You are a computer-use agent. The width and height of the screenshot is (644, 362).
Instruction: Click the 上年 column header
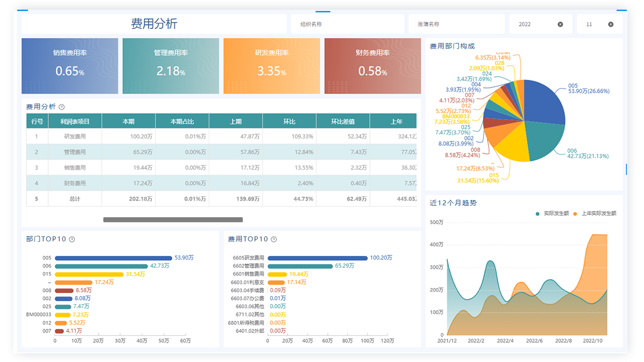click(x=393, y=122)
